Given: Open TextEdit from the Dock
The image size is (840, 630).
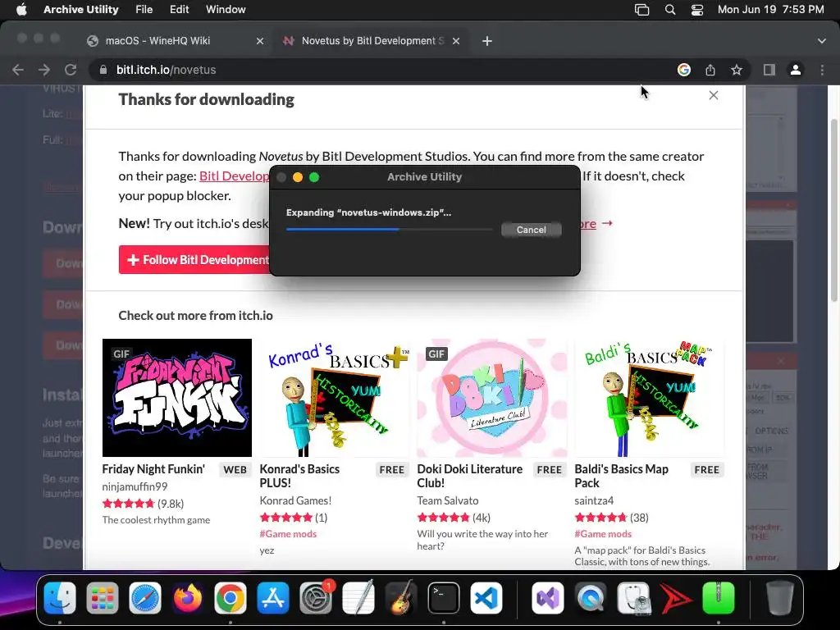Looking at the screenshot, I should pos(358,598).
